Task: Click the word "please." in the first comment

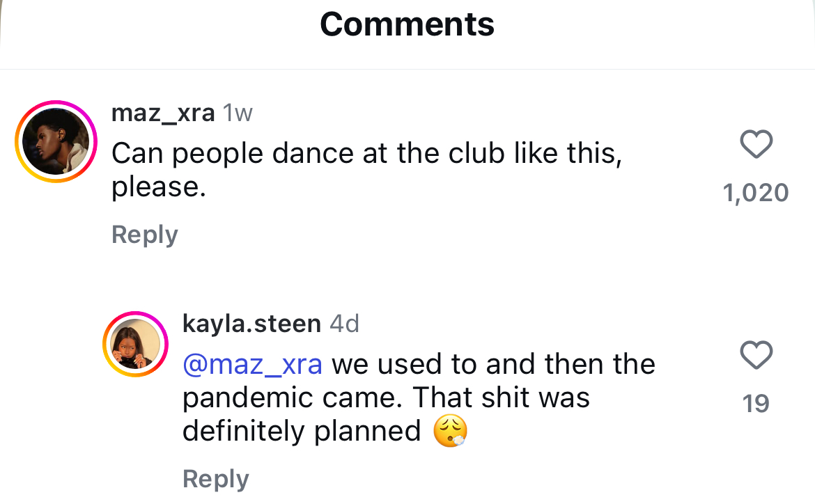Action: click(159, 187)
